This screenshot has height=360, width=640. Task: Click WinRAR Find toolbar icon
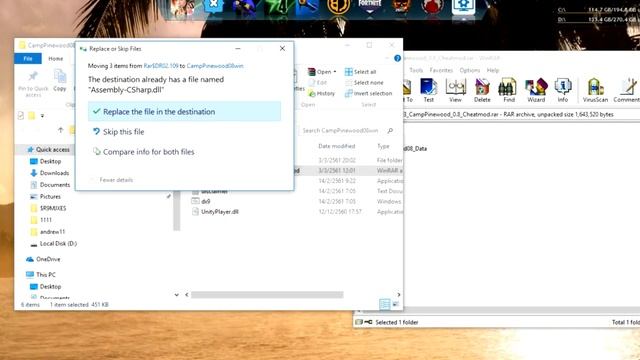tap(509, 90)
